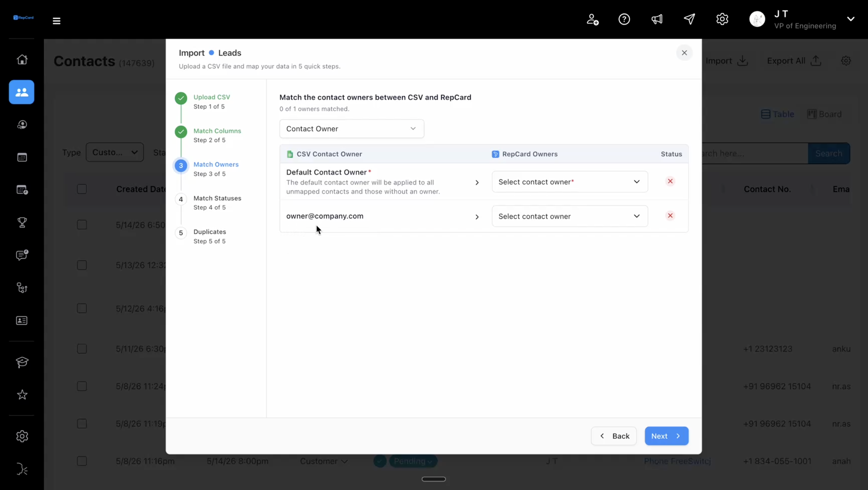Check the row dated 5/8/26 11:24
Image resolution: width=868 pixels, height=490 pixels.
[82, 386]
